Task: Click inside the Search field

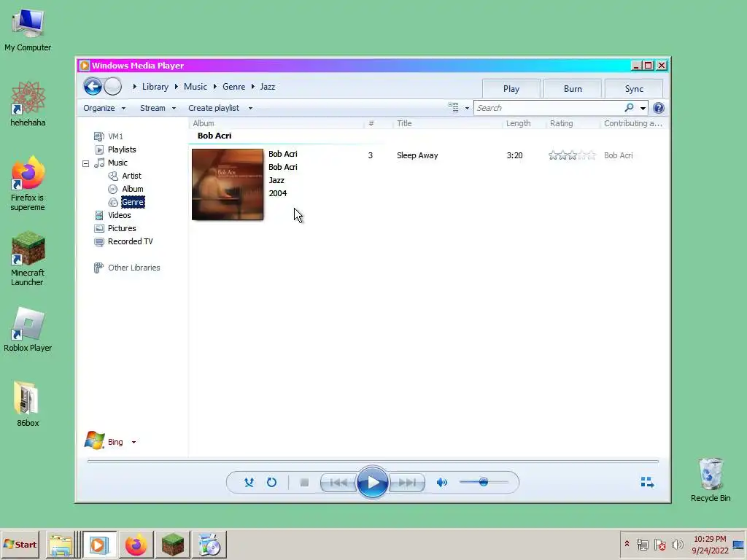Action: tap(549, 108)
